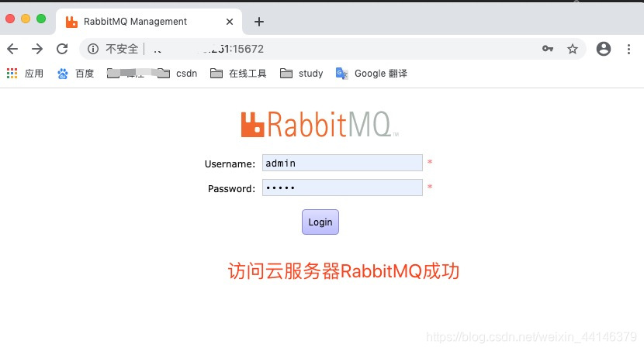Open saved passwords key icon
Viewport: 644px width, 351px height.
(x=548, y=49)
